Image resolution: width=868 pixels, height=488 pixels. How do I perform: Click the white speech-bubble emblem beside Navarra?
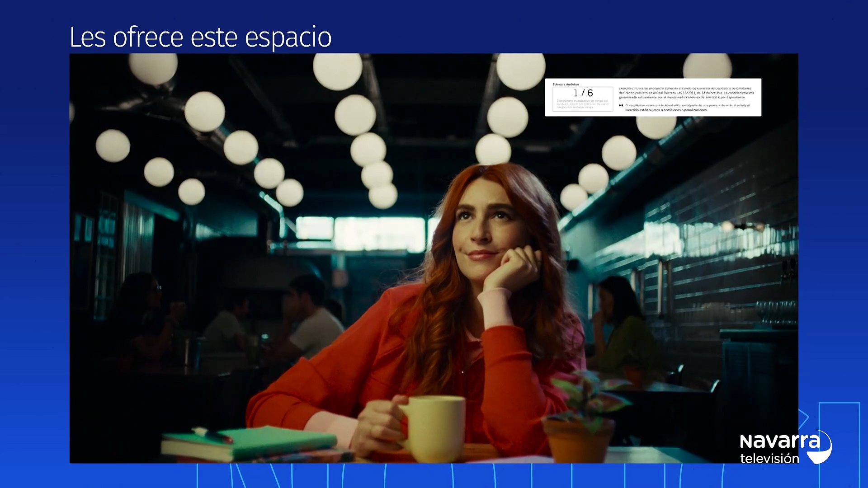(x=821, y=446)
